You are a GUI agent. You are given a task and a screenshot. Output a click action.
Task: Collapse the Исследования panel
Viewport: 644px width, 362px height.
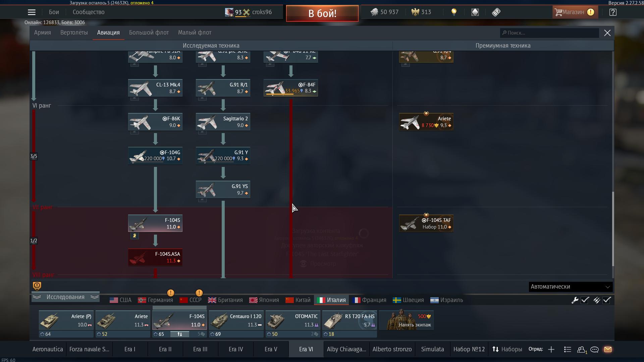[65, 297]
